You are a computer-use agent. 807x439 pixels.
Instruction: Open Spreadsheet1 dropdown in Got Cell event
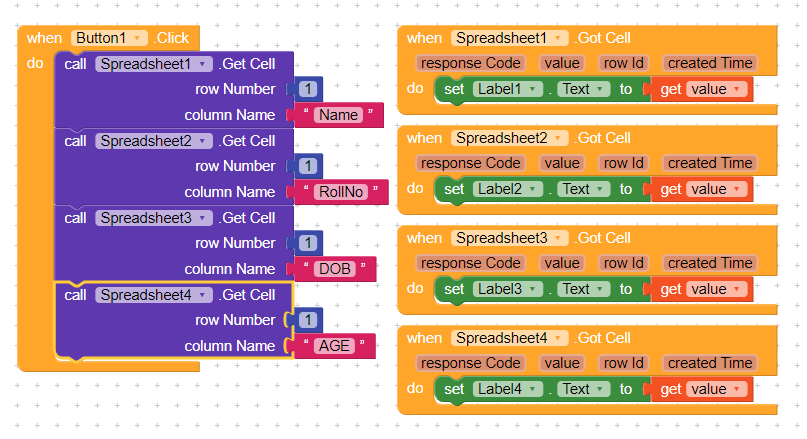(510, 38)
